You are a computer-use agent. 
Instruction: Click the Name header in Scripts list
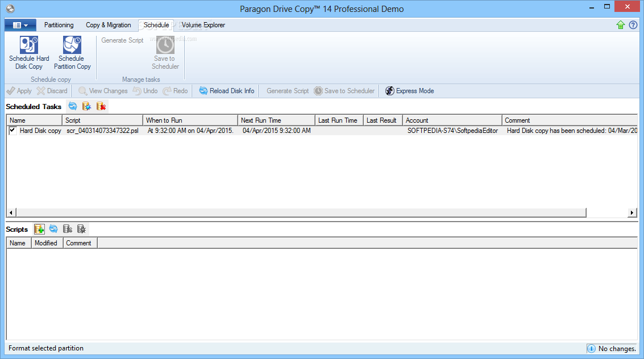click(19, 243)
